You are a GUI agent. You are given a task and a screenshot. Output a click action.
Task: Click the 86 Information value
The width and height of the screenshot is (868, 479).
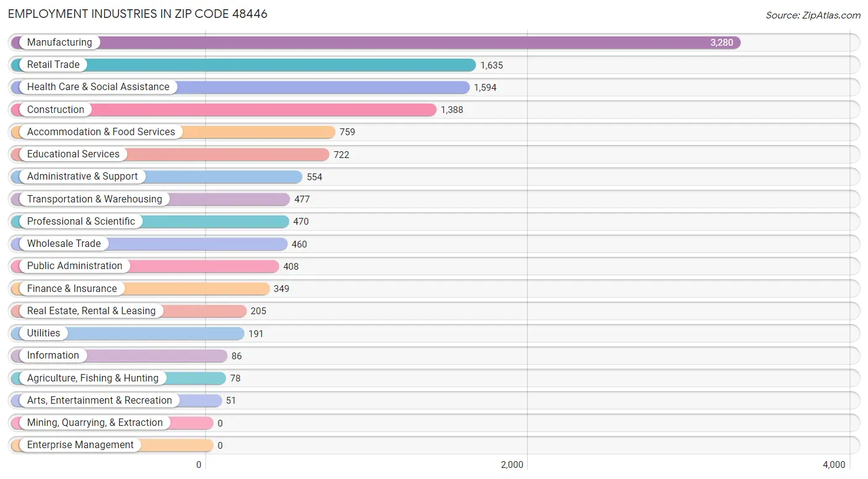click(x=236, y=356)
